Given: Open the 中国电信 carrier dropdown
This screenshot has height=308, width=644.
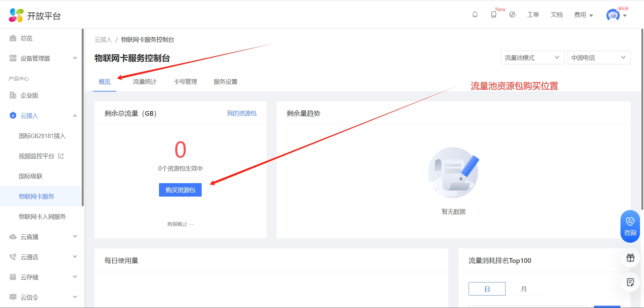Looking at the screenshot, I should [x=599, y=58].
